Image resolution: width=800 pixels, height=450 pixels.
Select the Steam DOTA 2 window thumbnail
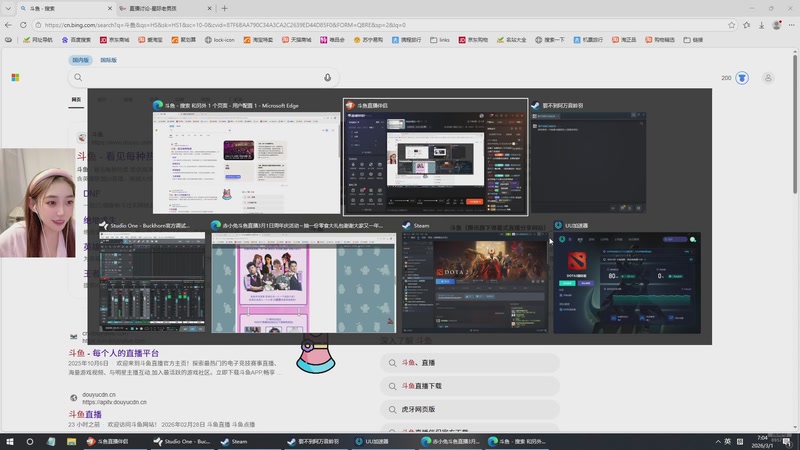[474, 282]
